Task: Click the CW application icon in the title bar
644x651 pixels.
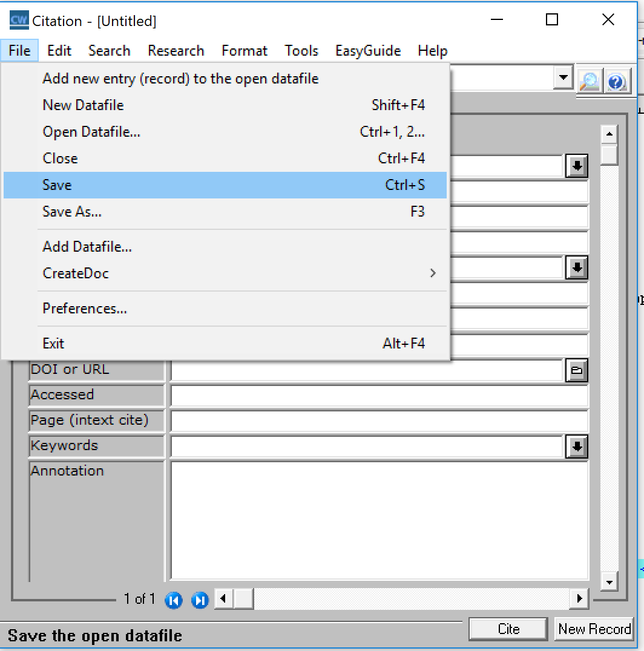Action: [x=19, y=21]
